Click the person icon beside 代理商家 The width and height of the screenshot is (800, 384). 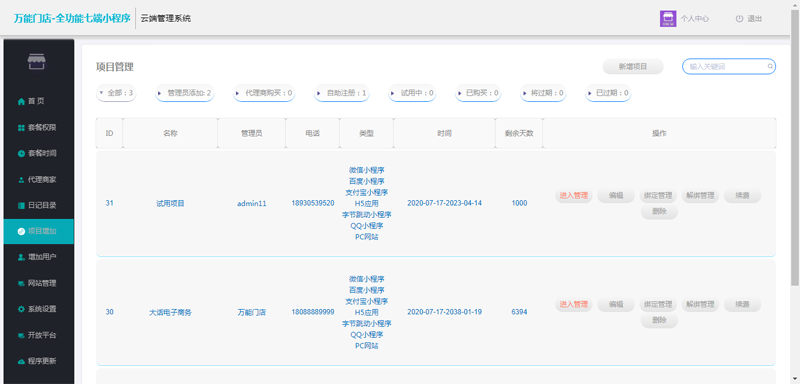point(21,180)
